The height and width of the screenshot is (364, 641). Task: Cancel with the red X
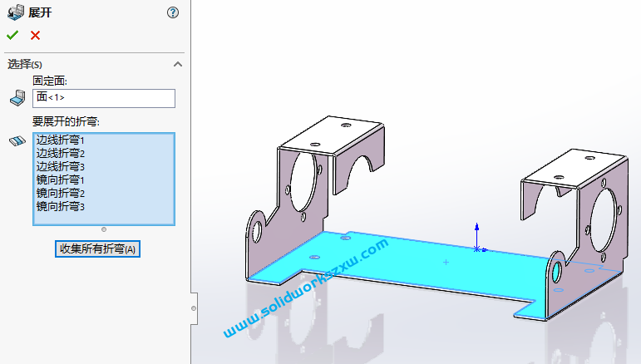[35, 36]
